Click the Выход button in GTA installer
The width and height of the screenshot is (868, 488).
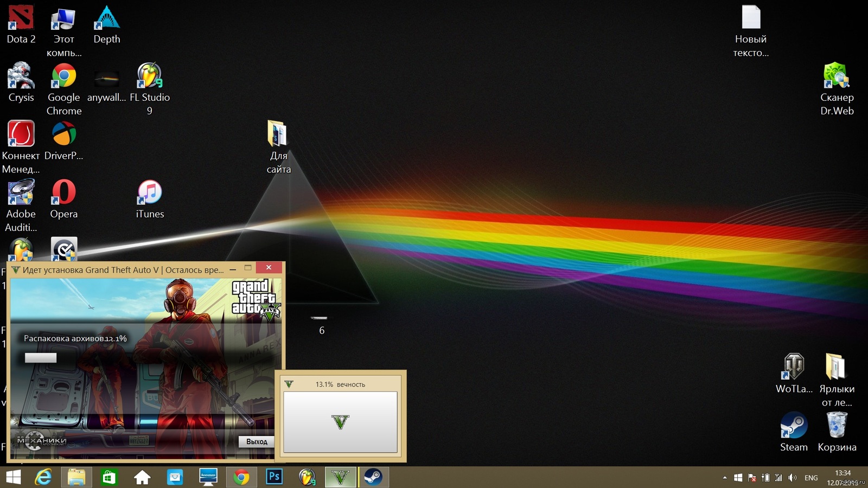click(x=257, y=441)
